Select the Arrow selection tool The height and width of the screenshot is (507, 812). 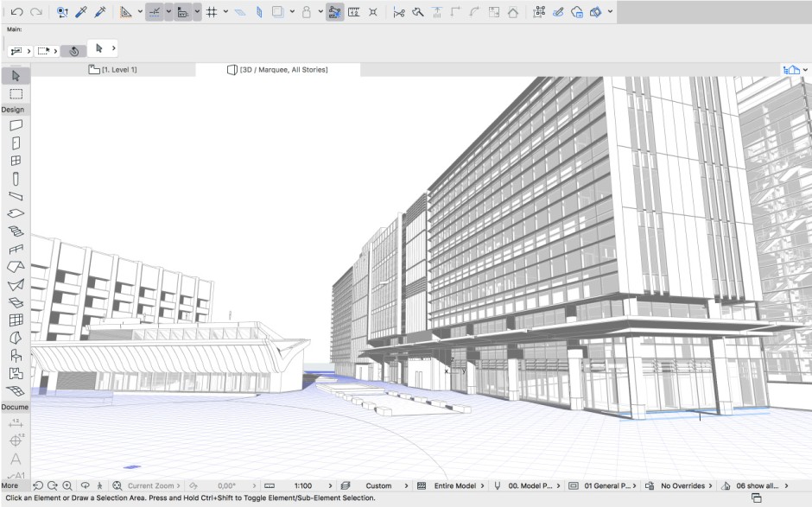(x=16, y=76)
